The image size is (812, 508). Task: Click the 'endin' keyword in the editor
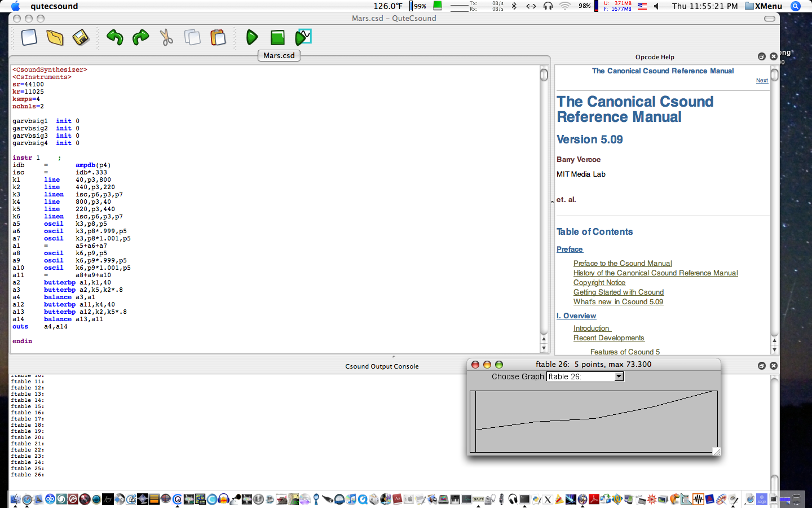(23, 341)
